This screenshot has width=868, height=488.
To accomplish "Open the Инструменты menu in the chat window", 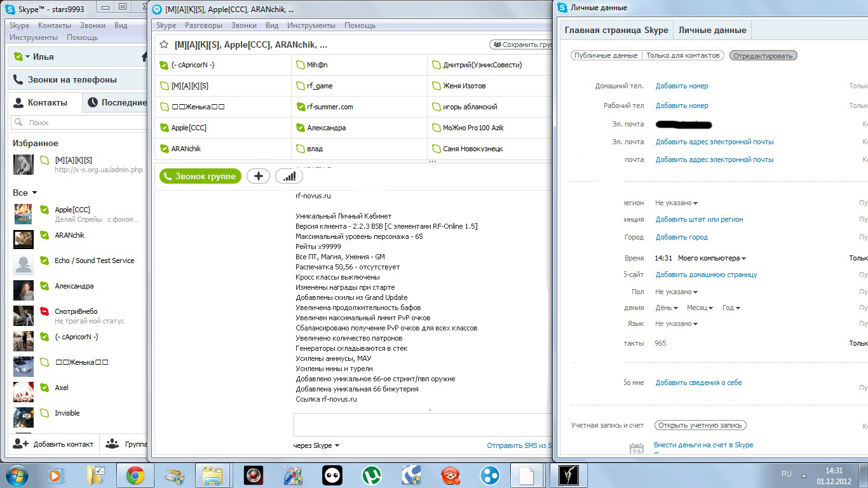I will tap(311, 25).
